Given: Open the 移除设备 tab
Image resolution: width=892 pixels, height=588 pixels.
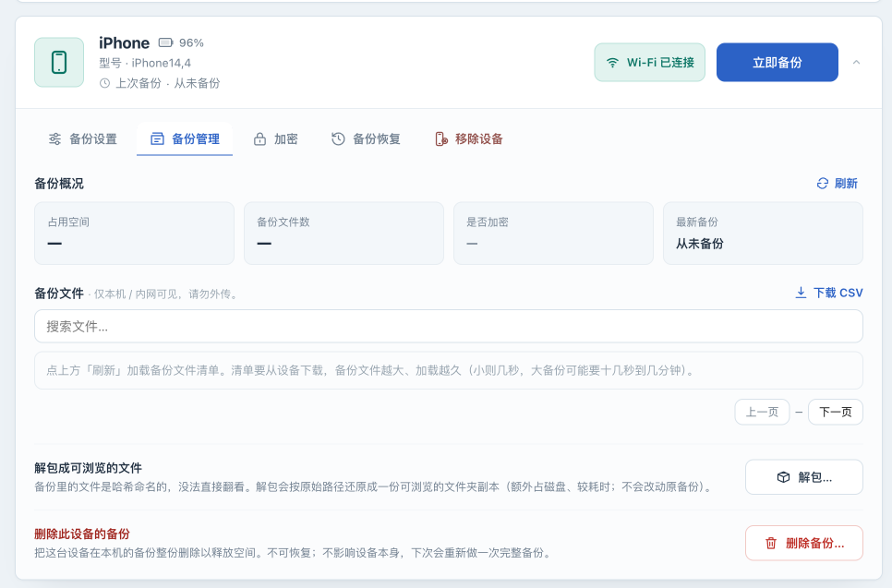Looking at the screenshot, I should pos(469,138).
